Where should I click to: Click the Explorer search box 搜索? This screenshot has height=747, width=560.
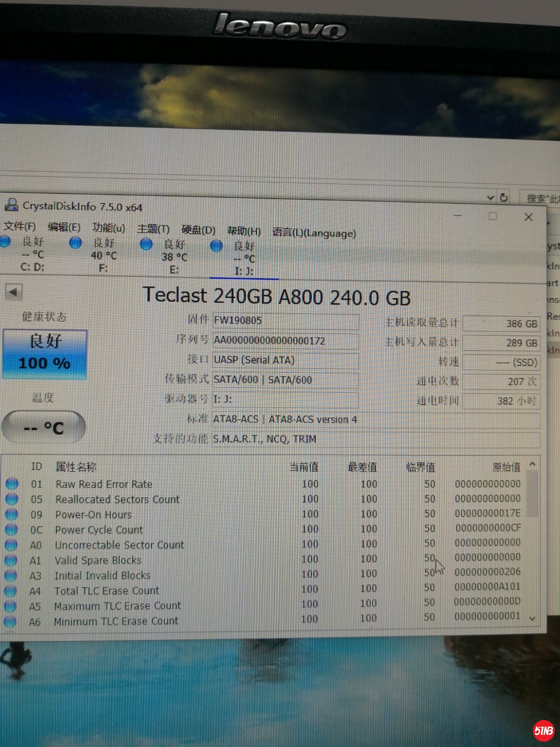coord(540,199)
